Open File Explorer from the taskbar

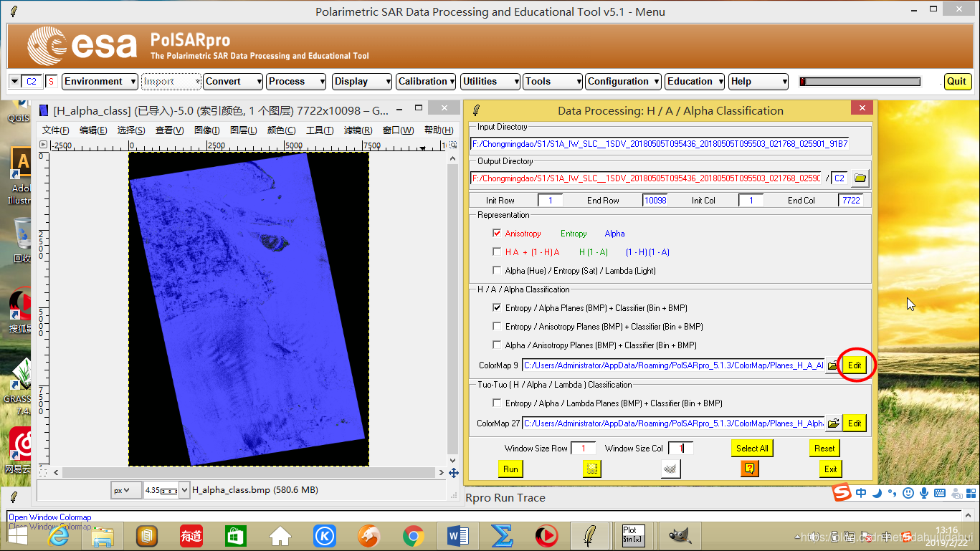pyautogui.click(x=103, y=535)
